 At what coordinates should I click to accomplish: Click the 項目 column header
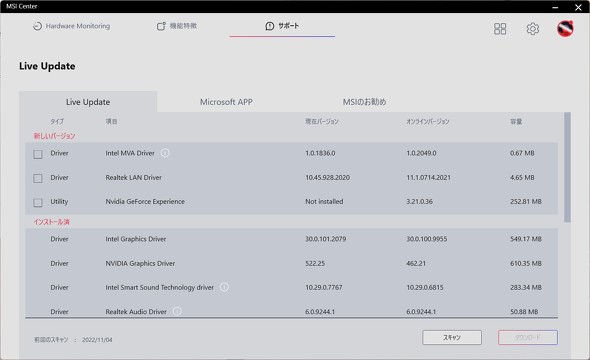pos(111,122)
